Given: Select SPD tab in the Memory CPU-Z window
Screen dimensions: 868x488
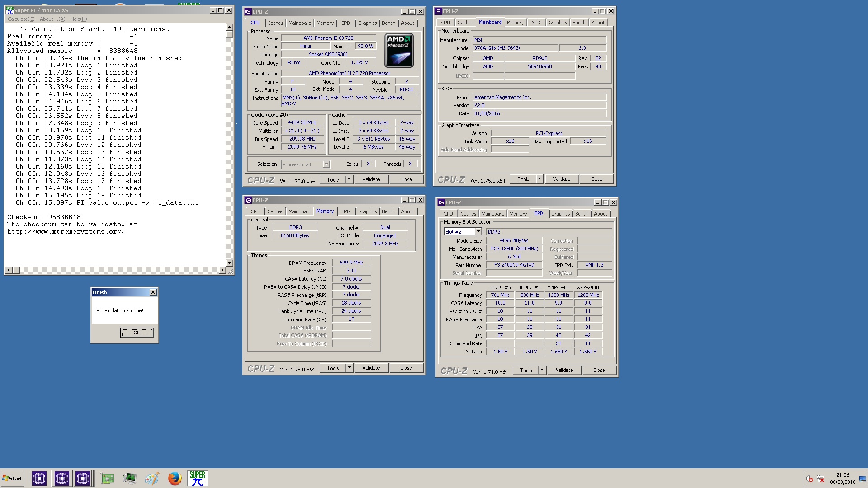Looking at the screenshot, I should pyautogui.click(x=345, y=211).
